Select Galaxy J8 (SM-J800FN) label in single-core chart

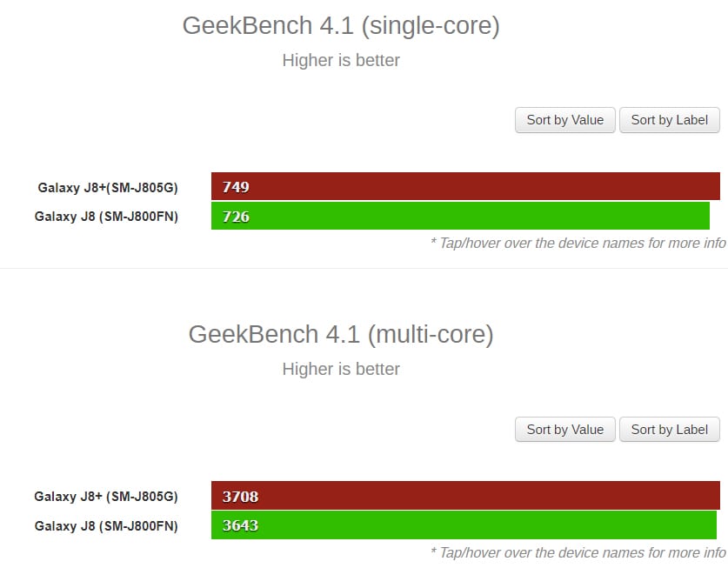[106, 217]
